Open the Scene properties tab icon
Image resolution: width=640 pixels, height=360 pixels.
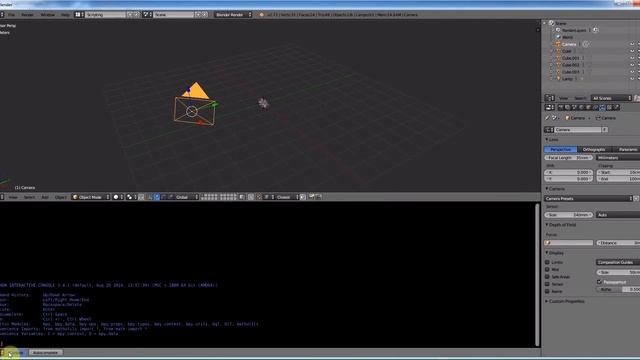coord(574,107)
